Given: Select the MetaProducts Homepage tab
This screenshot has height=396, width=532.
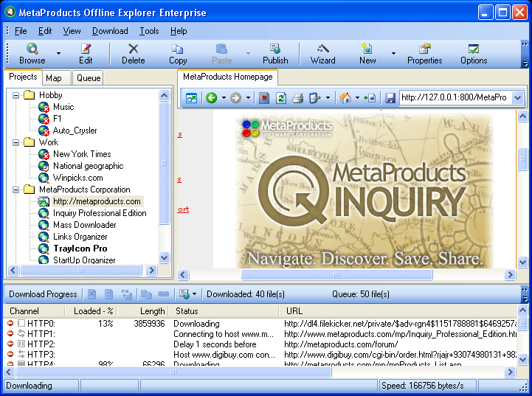Looking at the screenshot, I should [x=228, y=77].
